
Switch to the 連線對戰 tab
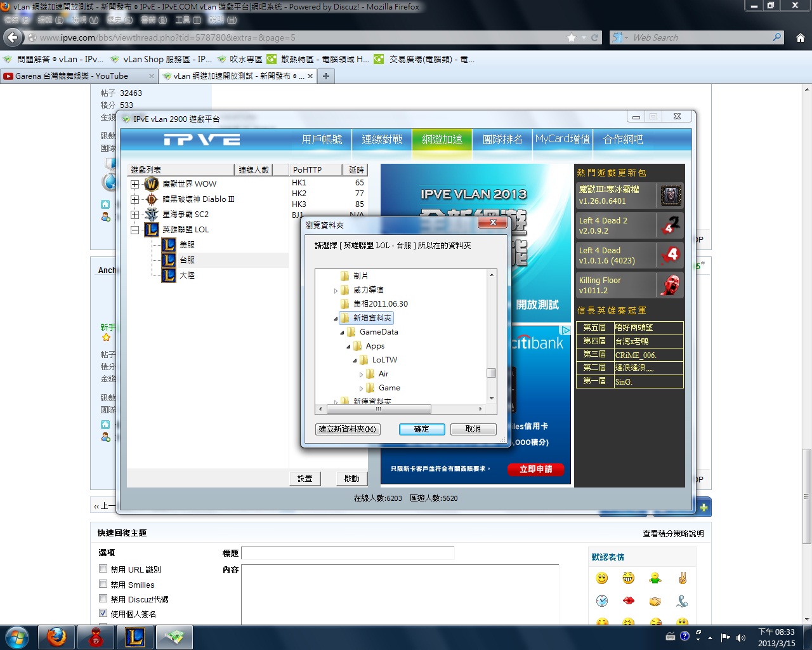(382, 139)
